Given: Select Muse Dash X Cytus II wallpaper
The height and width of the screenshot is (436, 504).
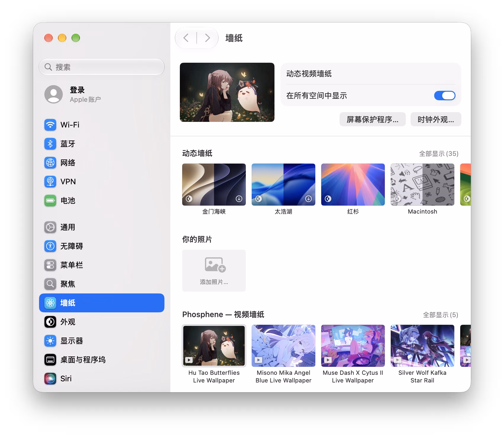Looking at the screenshot, I should [x=353, y=346].
